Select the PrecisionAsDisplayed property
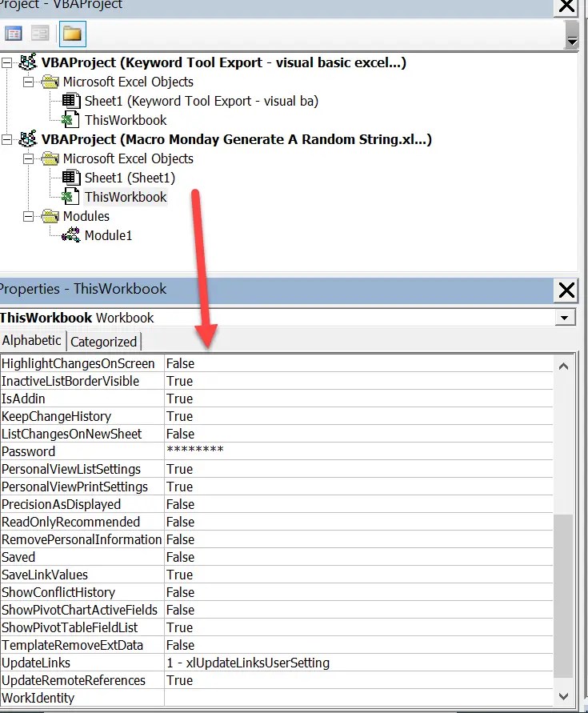588x713 pixels. click(62, 504)
